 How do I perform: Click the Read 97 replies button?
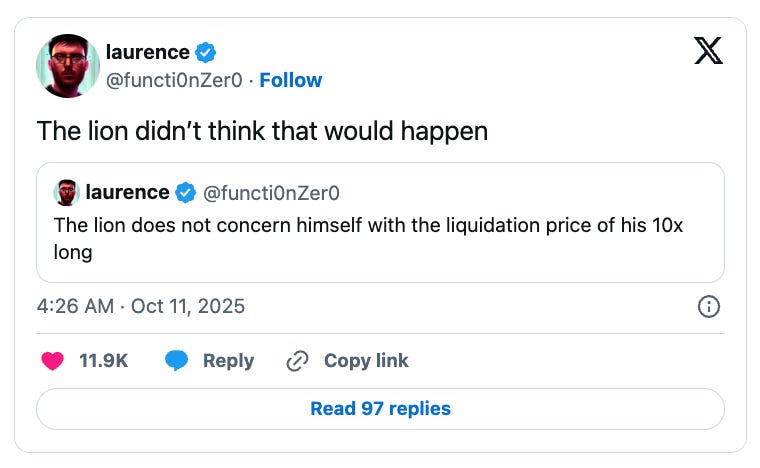click(x=380, y=408)
